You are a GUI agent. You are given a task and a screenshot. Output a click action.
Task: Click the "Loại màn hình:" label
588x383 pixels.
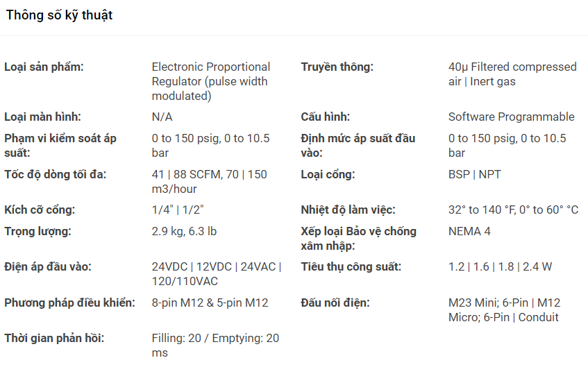click(x=42, y=117)
